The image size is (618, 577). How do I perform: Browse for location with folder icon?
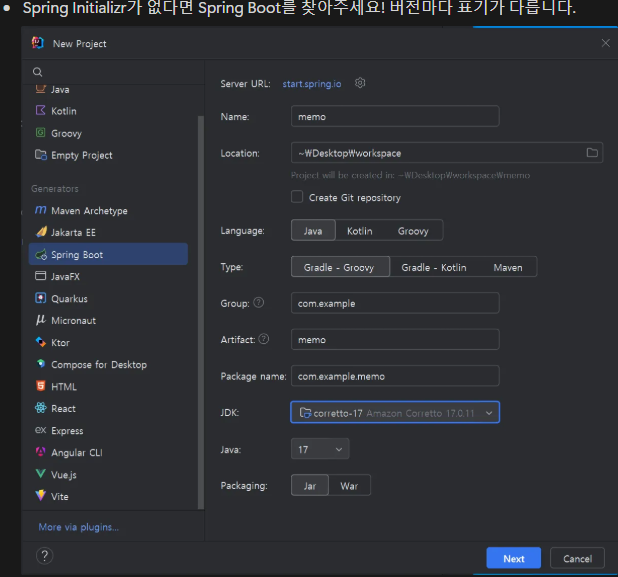click(x=592, y=153)
